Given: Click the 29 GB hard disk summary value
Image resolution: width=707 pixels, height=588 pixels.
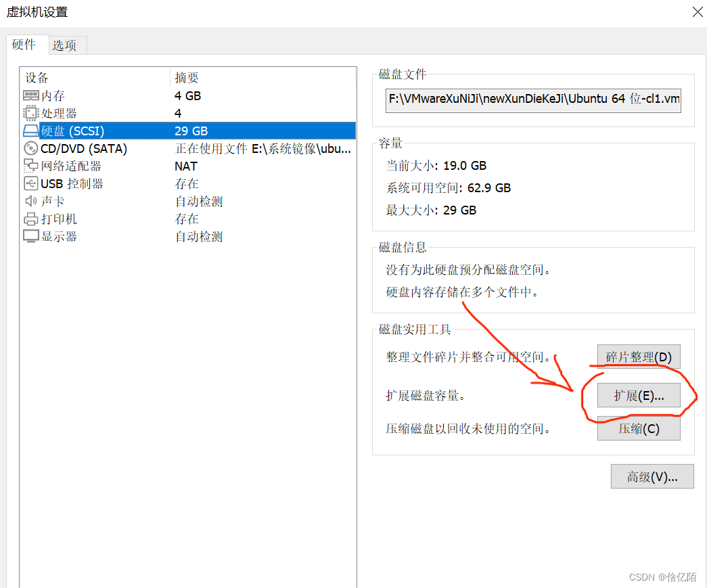Looking at the screenshot, I should pos(191,131).
